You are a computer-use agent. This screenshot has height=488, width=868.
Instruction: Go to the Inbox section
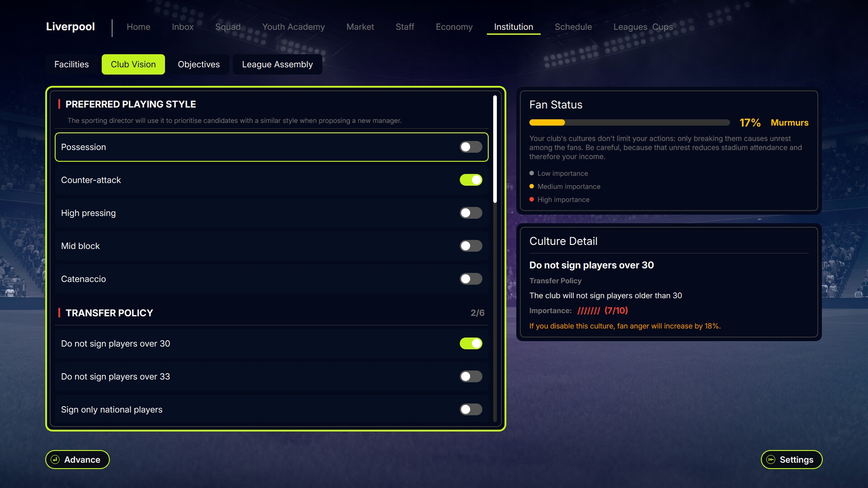click(x=183, y=27)
